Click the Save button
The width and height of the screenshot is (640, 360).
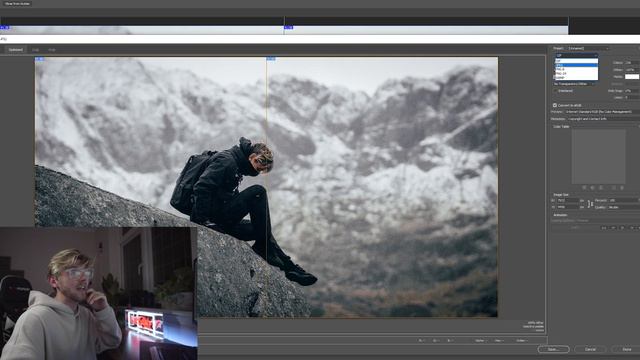553,349
